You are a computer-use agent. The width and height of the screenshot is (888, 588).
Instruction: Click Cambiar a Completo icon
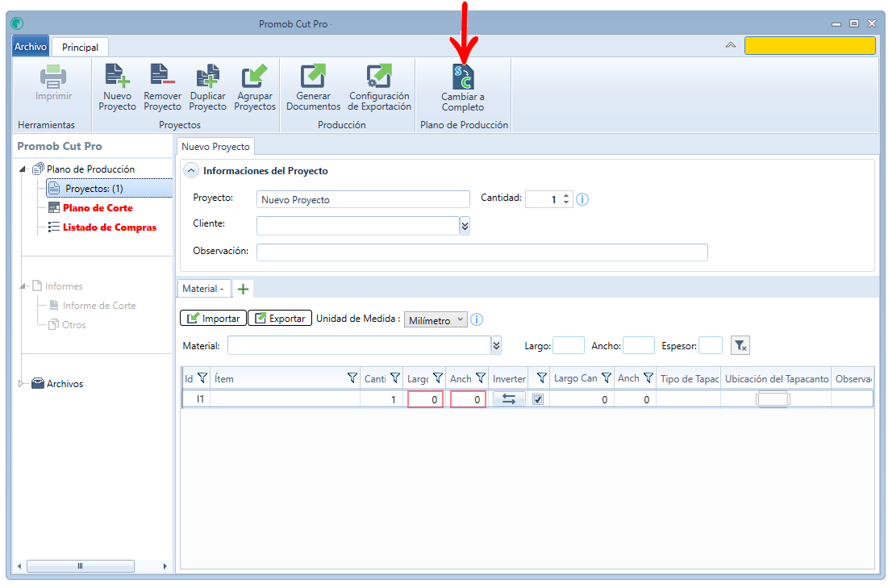[x=463, y=77]
